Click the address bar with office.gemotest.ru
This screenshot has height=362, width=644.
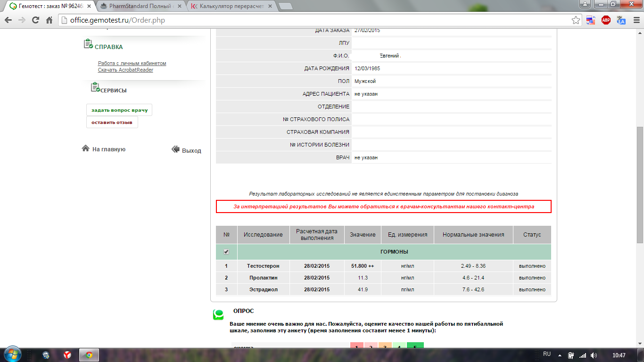[x=311, y=20]
